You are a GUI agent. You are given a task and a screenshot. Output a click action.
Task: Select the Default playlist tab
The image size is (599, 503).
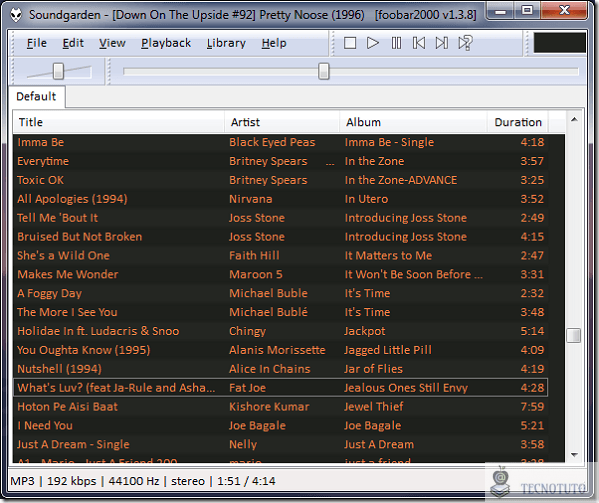[36, 96]
